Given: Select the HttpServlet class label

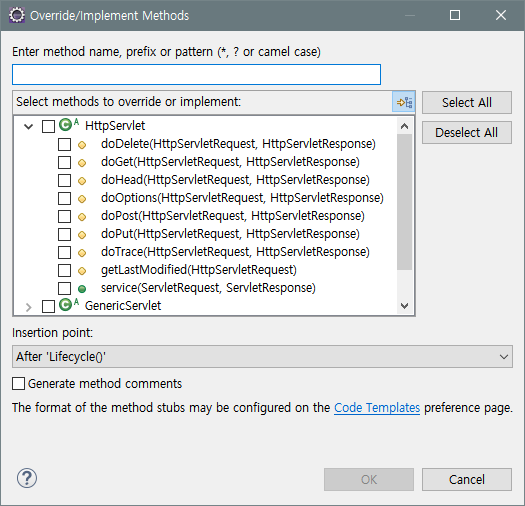Looking at the screenshot, I should point(115,126).
